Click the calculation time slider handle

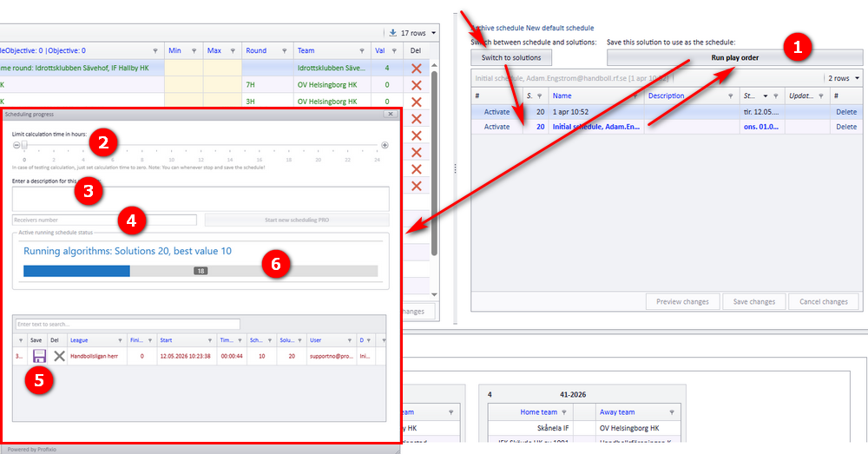(24, 145)
